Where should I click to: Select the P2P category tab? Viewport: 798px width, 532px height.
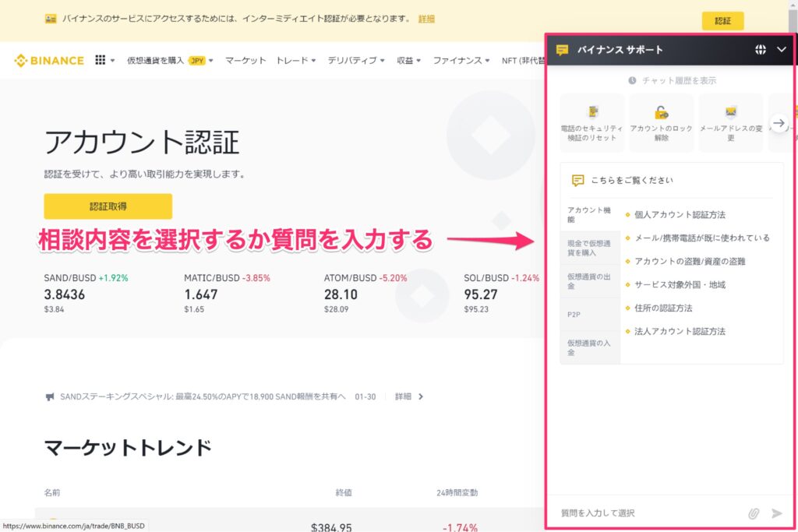[x=590, y=315]
